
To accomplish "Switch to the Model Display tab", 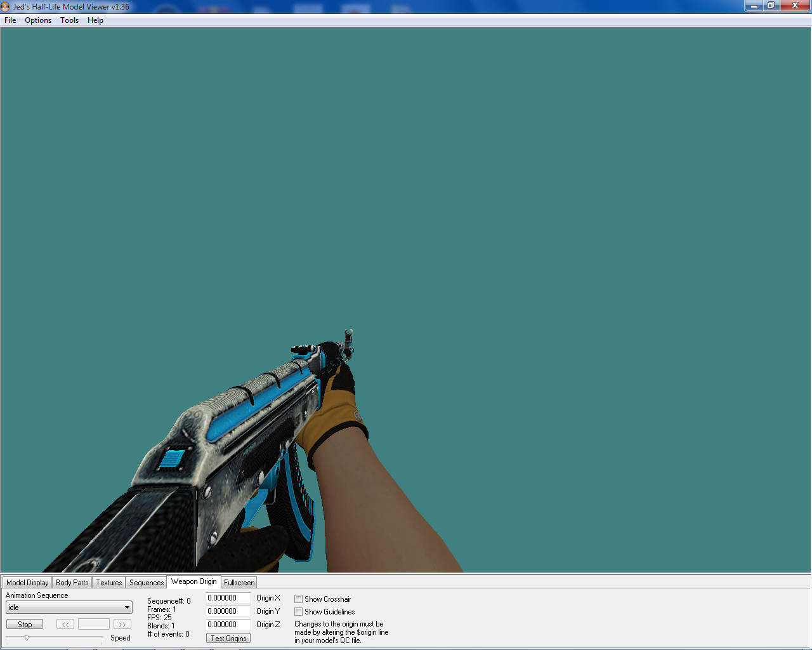I will tap(27, 582).
